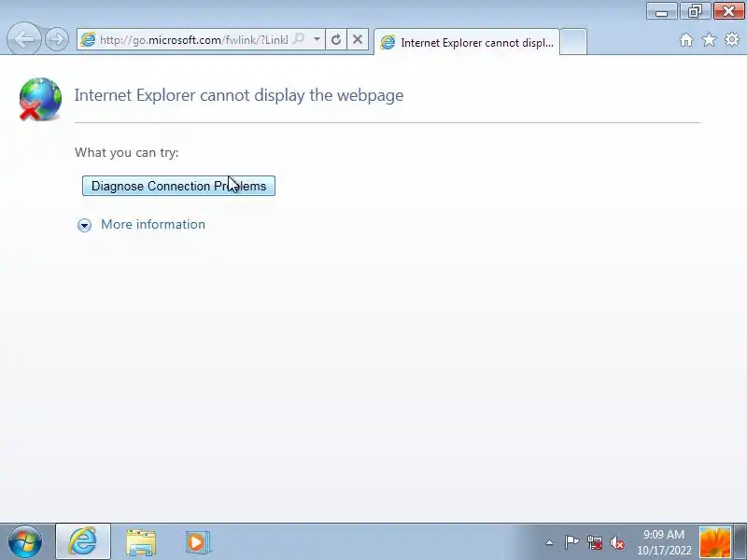Click the More information link text
The height and width of the screenshot is (560, 747).
tap(153, 224)
